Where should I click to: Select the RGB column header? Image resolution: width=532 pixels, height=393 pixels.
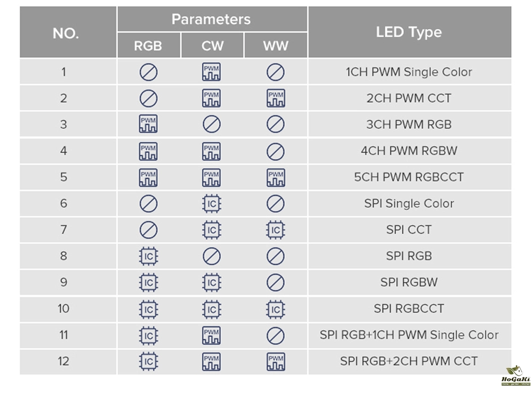(x=148, y=46)
